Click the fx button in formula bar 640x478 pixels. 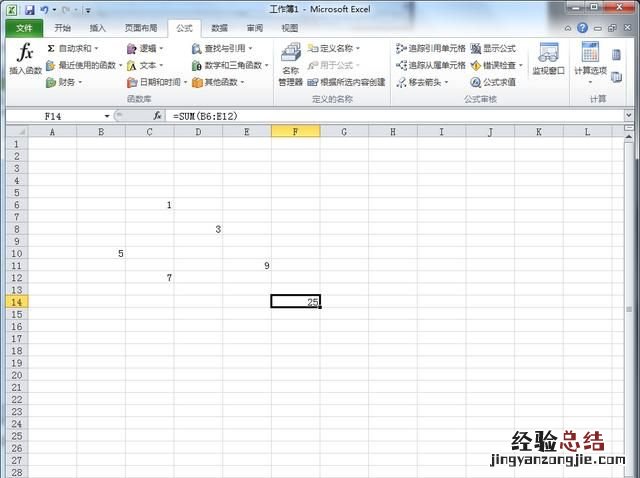(x=157, y=116)
